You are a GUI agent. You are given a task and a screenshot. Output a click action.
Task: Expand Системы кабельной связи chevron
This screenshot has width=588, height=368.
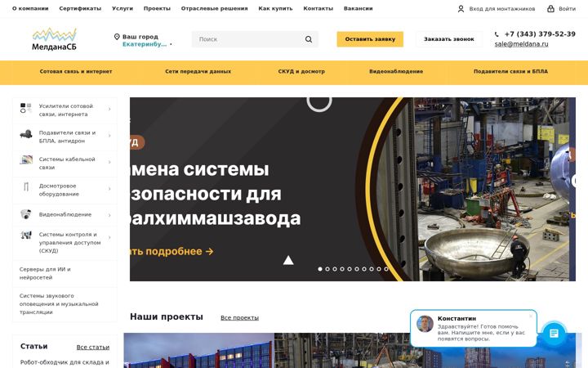(x=109, y=162)
